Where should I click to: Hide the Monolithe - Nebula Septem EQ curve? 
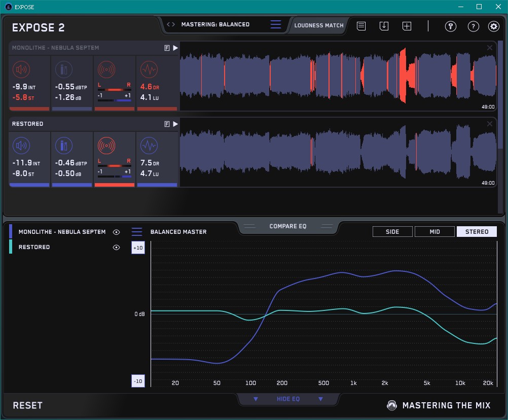point(117,232)
